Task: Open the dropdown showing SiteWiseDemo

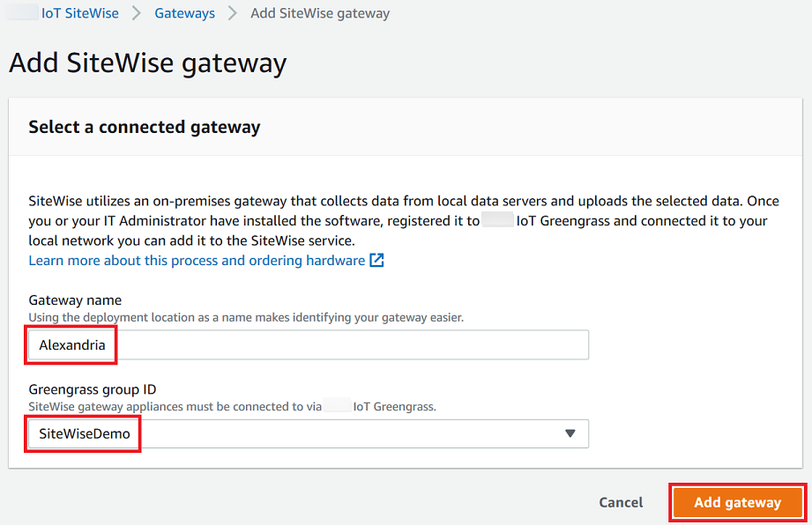Action: [309, 433]
